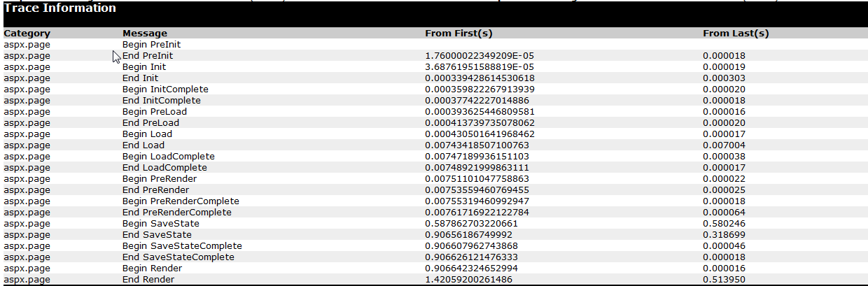
Task: Click the Trace Information heading
Action: point(60,8)
